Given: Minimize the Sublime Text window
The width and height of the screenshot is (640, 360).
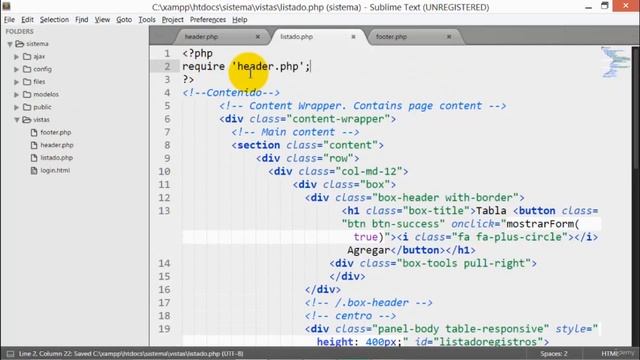Looking at the screenshot, I should (x=588, y=7).
